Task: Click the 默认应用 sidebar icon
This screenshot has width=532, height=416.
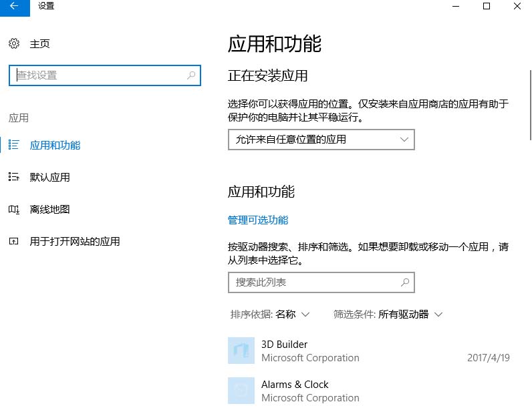Action: tap(13, 177)
